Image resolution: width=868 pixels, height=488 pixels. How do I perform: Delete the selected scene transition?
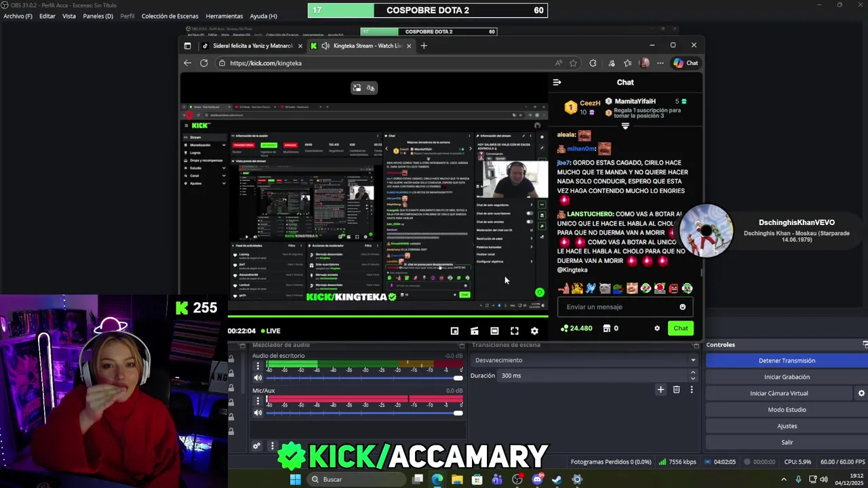(676, 390)
